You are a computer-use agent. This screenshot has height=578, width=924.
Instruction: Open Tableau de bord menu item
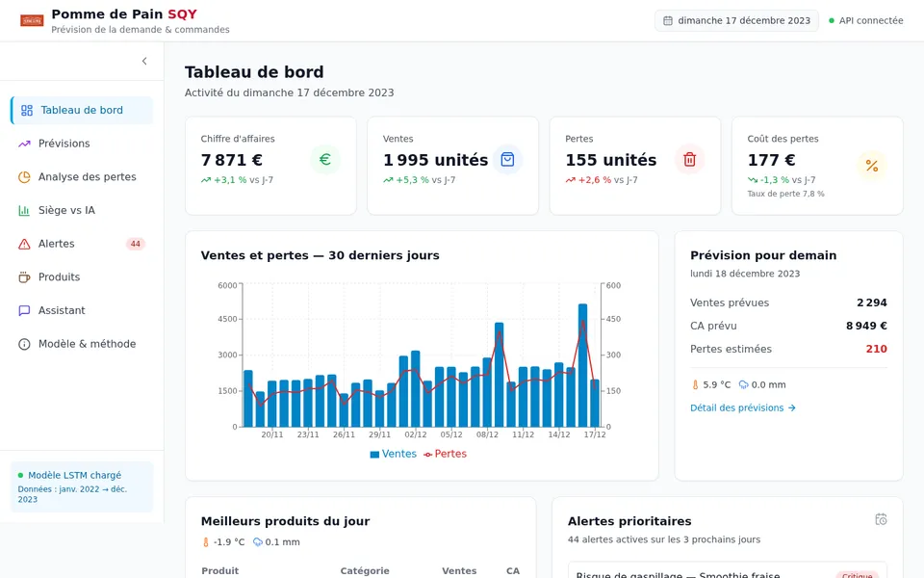[x=82, y=110]
